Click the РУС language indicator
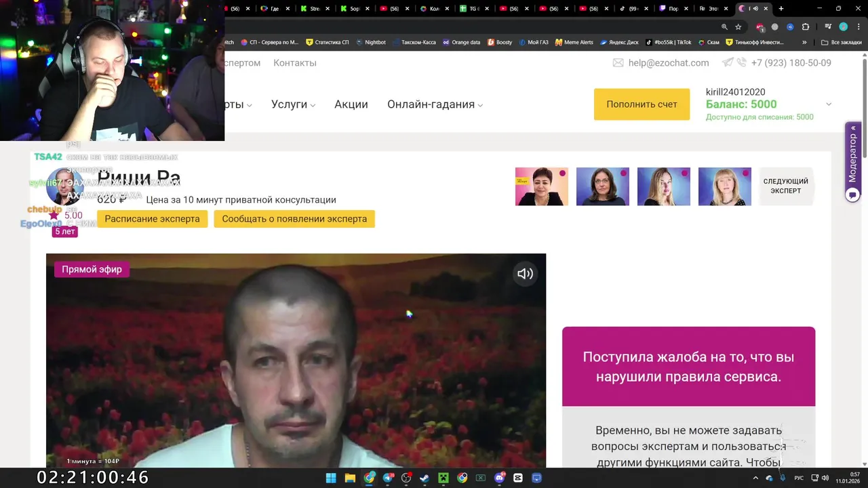This screenshot has width=868, height=488. click(x=799, y=478)
